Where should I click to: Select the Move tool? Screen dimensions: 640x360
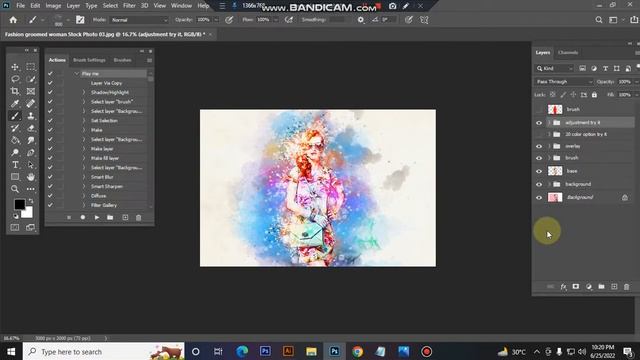15,67
